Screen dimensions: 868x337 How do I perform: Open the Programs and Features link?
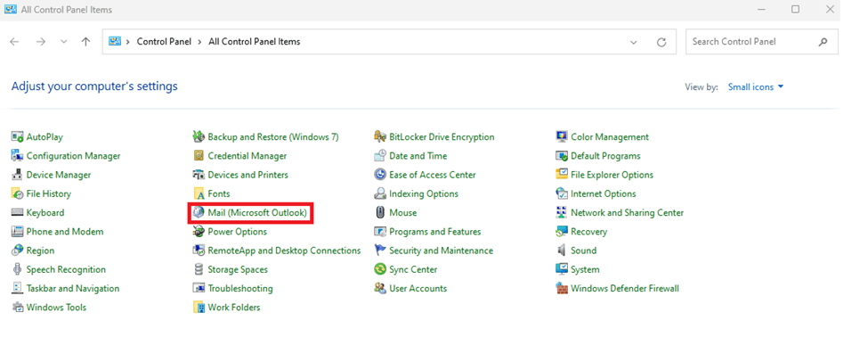point(435,231)
